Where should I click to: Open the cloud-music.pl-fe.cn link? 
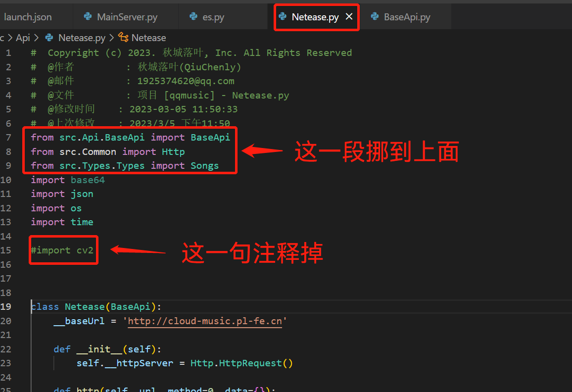click(204, 321)
